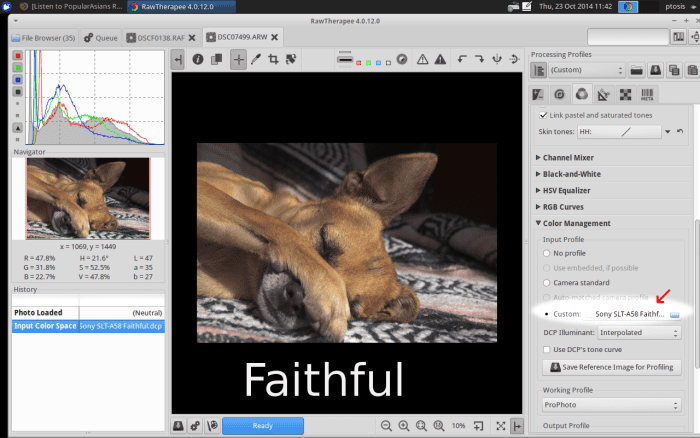Open the ProPhoto working profile dropdown

coord(611,405)
